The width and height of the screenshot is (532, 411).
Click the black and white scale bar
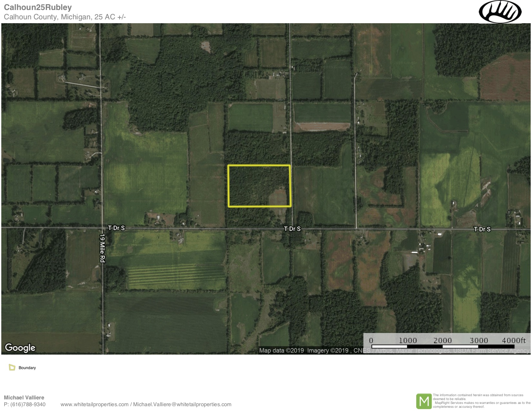tap(442, 347)
